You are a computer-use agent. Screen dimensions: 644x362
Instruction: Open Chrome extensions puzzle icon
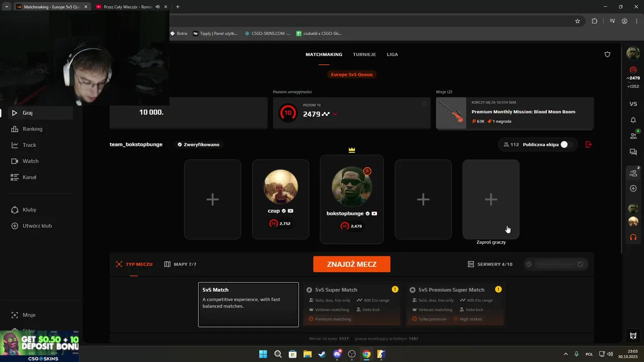595,21
